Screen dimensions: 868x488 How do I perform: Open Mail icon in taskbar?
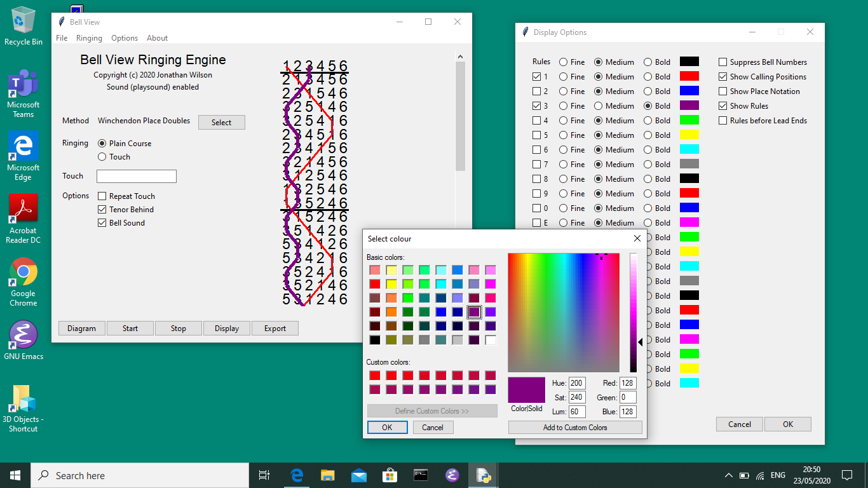(358, 475)
